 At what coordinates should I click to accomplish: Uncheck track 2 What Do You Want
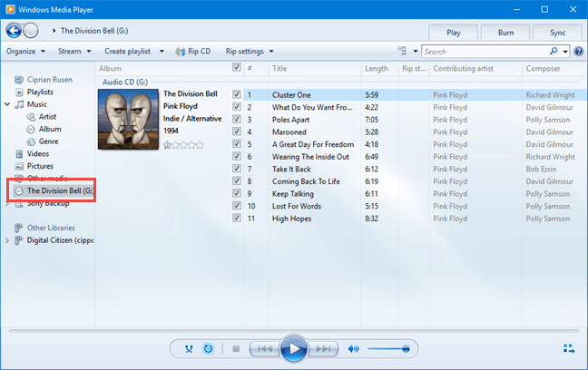coord(237,107)
